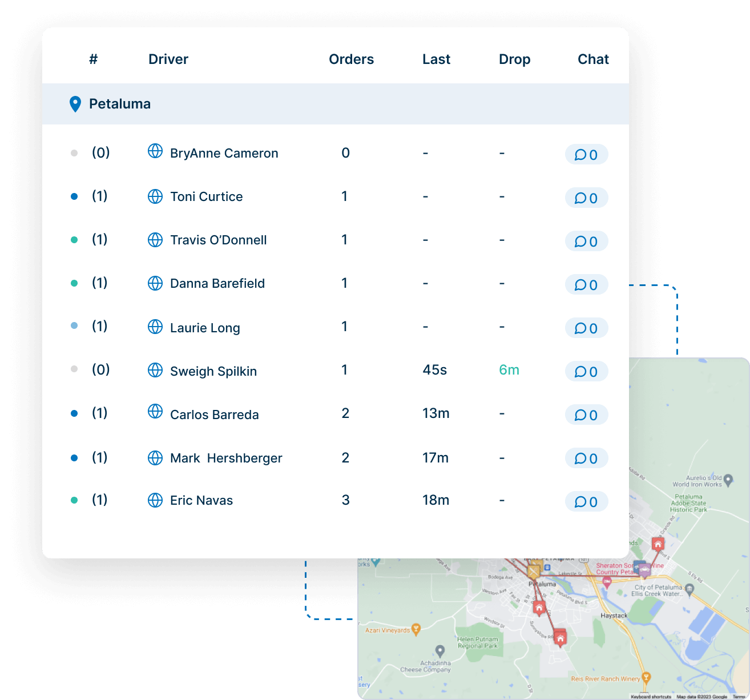This screenshot has height=700, width=750.
Task: Open chat with Carlos Barreda
Action: click(586, 415)
